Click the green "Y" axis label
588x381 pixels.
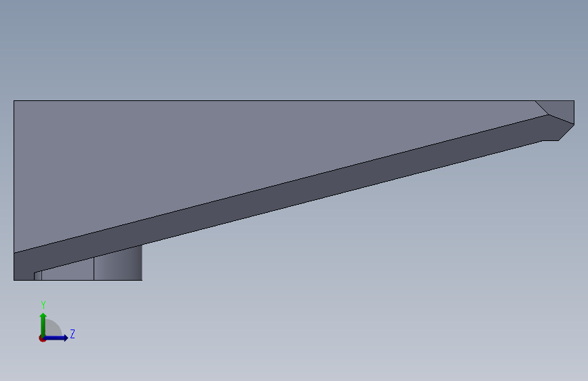tap(43, 305)
